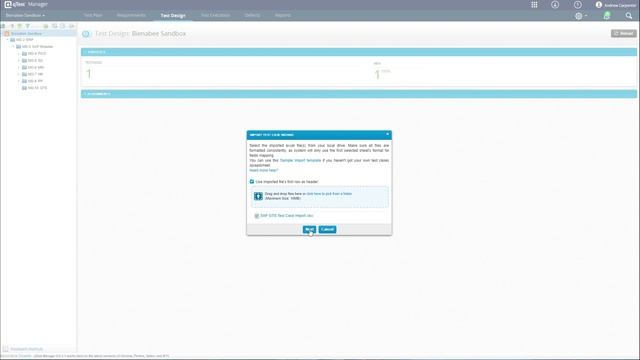Viewport: 640px width, 360px height.
Task: Click the 'Need more help?' link
Action: pos(264,170)
